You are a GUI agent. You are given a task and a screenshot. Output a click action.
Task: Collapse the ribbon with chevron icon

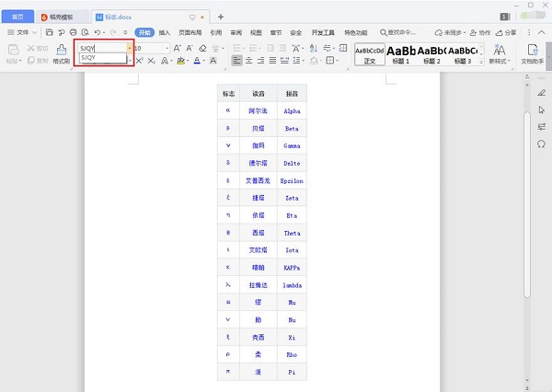pos(542,32)
